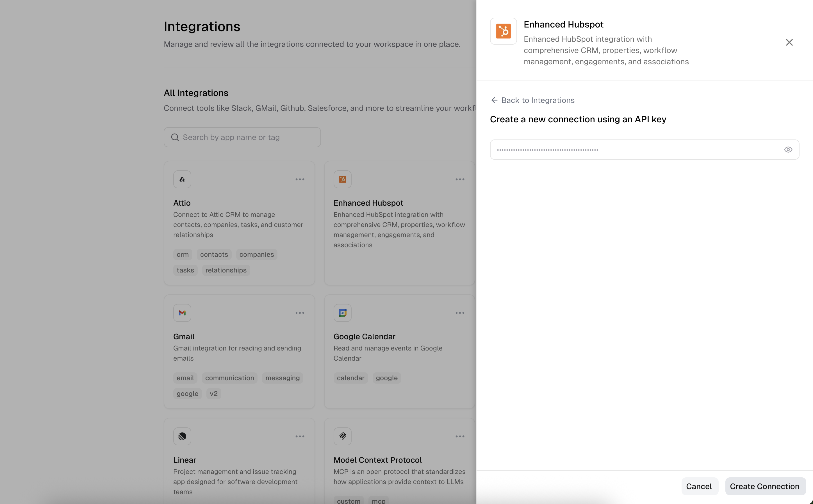
Task: Click the search magnifier icon
Action: tap(175, 137)
